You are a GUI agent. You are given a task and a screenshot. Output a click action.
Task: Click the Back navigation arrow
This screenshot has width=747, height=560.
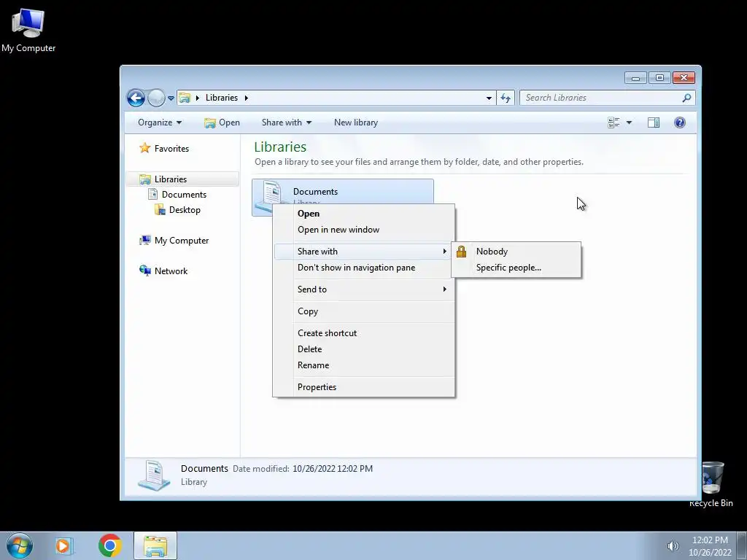[136, 98]
